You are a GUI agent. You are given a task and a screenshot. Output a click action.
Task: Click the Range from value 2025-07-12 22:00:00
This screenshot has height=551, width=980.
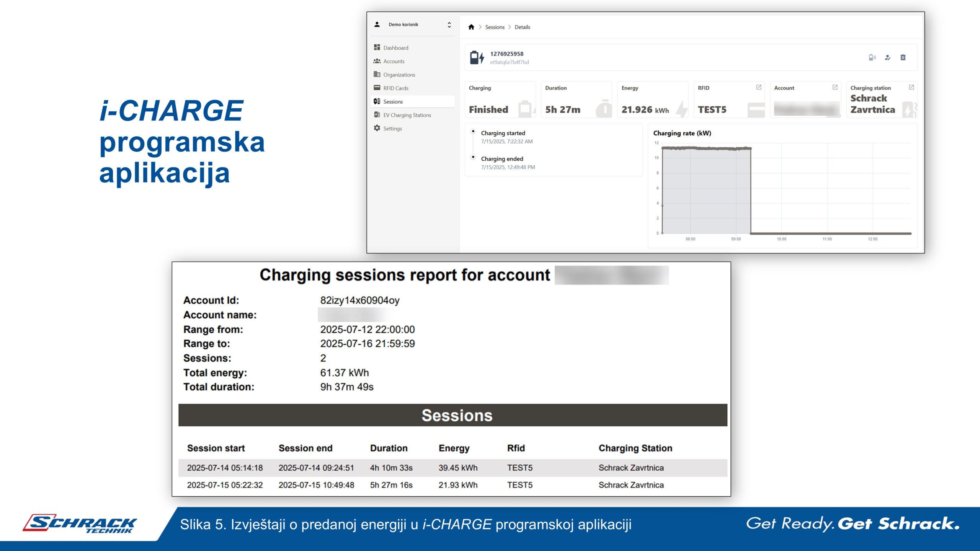[367, 329]
